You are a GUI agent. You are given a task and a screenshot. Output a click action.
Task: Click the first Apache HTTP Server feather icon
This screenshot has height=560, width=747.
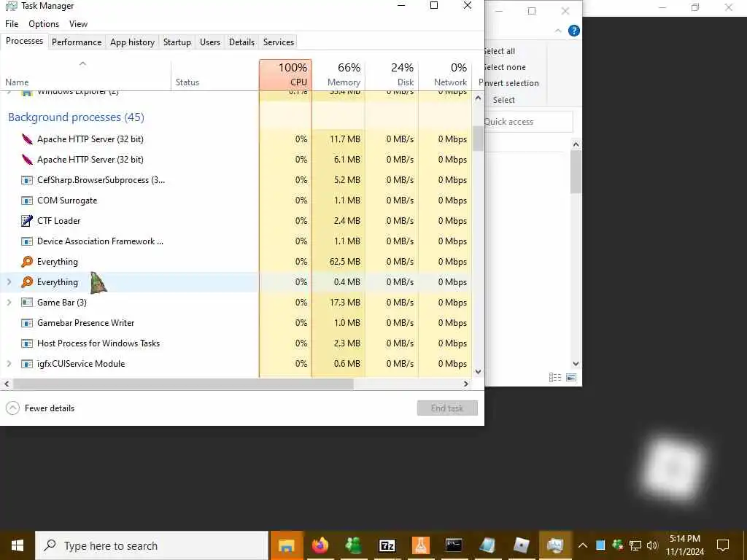click(x=27, y=139)
